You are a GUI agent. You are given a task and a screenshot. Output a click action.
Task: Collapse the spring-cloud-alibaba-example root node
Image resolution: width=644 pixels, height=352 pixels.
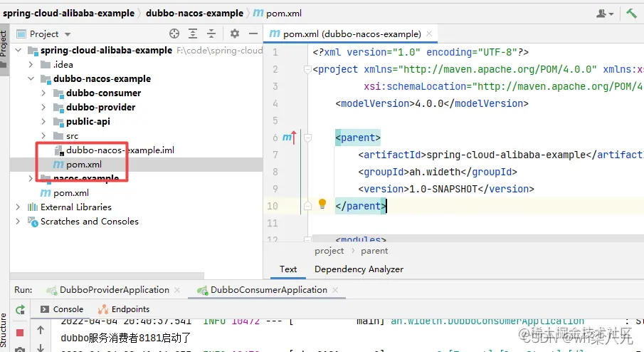(18, 50)
